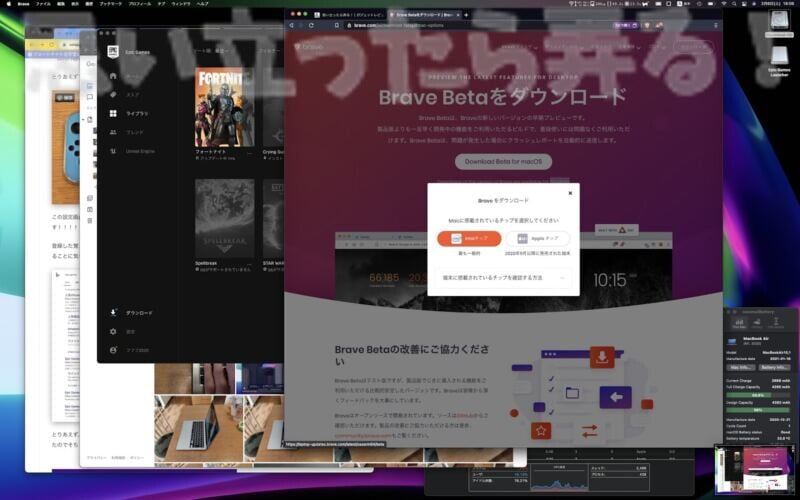Click the Brave Shields lion icon
800x500 pixels.
click(x=648, y=25)
